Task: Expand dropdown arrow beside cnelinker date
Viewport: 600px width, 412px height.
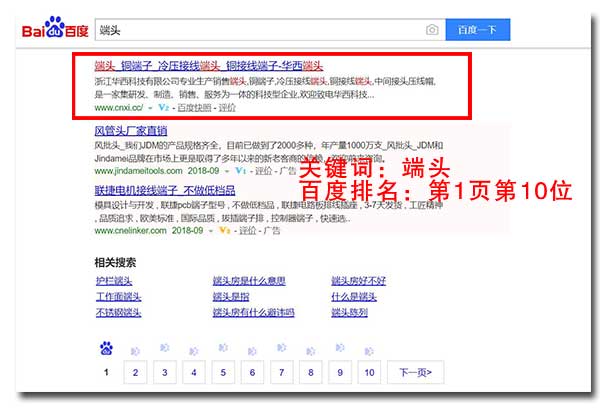Action: 211,231
